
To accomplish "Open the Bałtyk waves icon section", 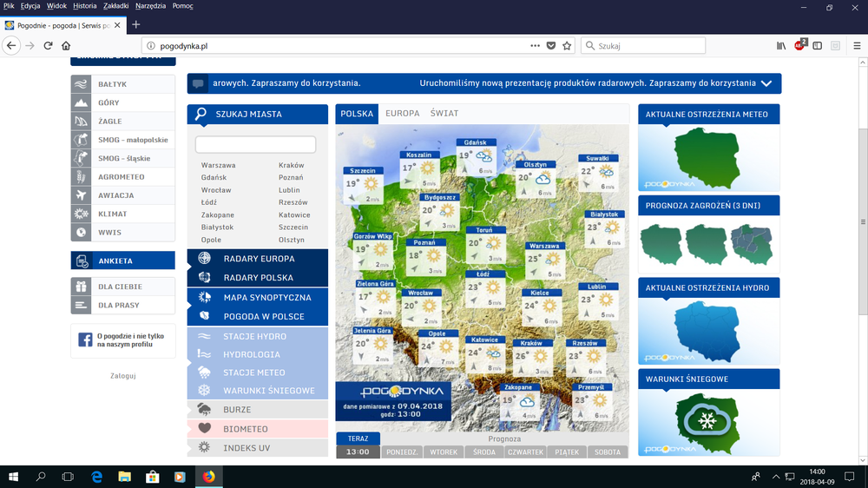I will coord(81,84).
